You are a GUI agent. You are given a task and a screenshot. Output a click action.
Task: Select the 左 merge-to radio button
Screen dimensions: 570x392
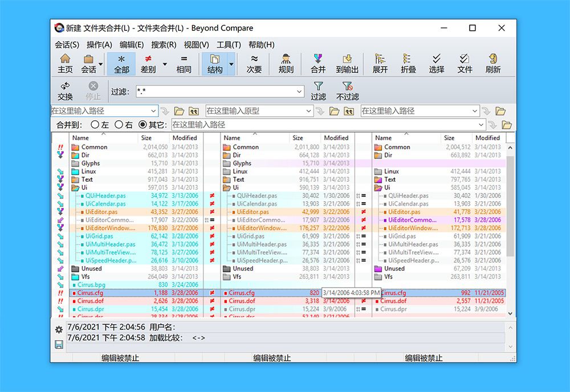pyautogui.click(x=95, y=125)
